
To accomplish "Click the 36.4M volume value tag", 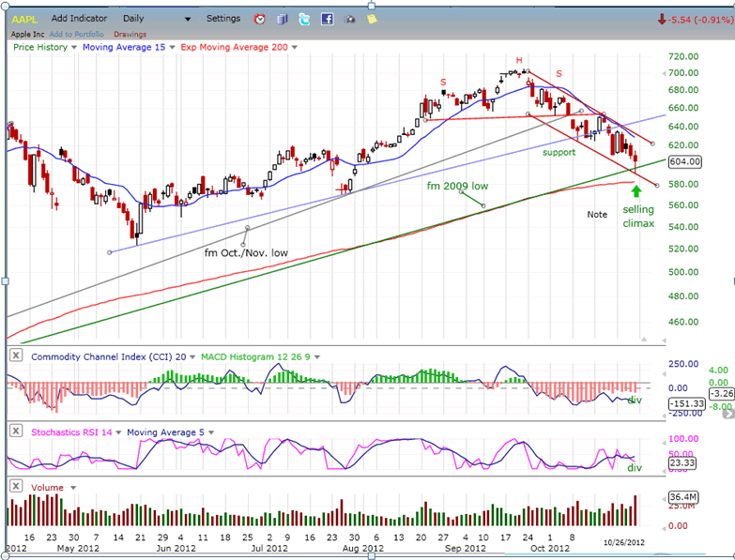I will [683, 497].
